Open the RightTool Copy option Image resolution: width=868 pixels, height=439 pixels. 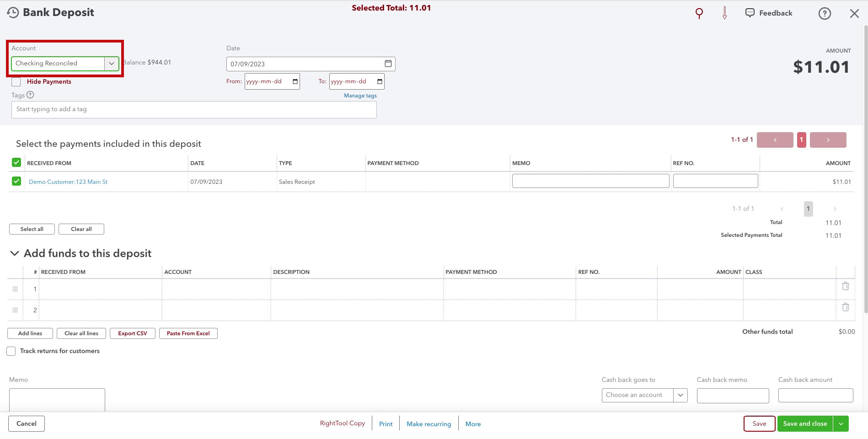pyautogui.click(x=343, y=423)
